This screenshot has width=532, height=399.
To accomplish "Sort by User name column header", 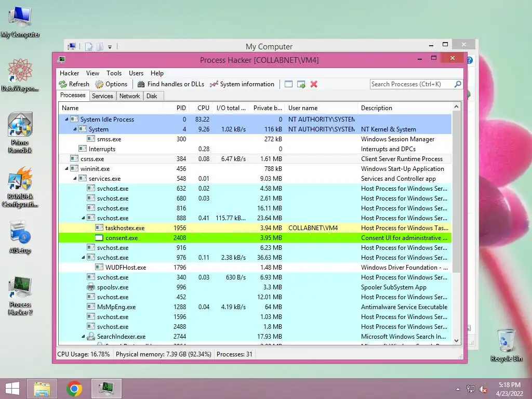I will click(321, 108).
